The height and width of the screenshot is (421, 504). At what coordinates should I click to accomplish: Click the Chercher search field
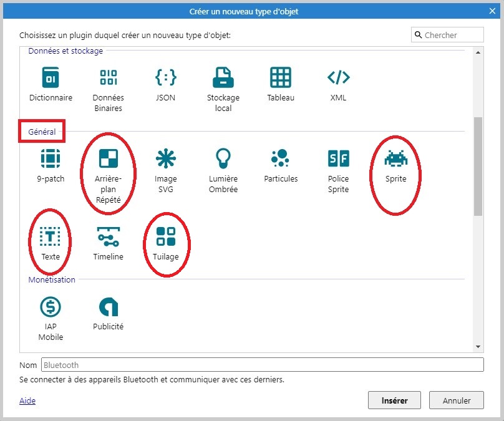point(447,35)
